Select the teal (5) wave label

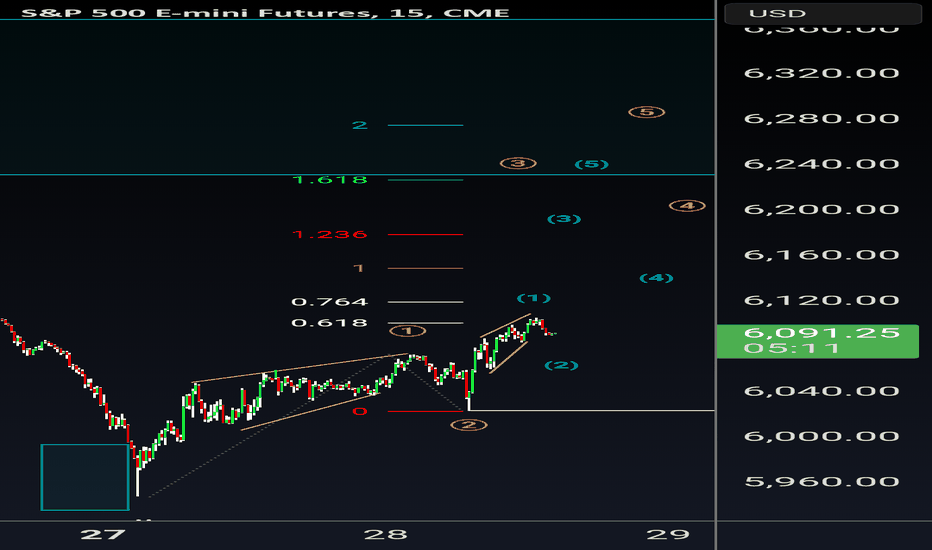click(x=591, y=164)
